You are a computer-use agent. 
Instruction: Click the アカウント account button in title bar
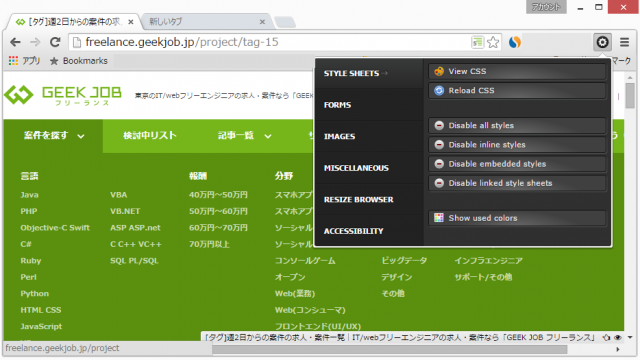point(546,7)
